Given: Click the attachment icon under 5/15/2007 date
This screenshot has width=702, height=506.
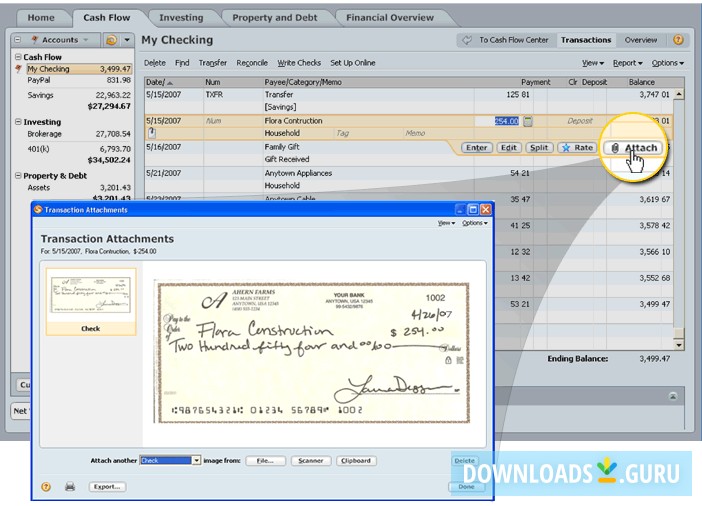Looking at the screenshot, I should (152, 133).
